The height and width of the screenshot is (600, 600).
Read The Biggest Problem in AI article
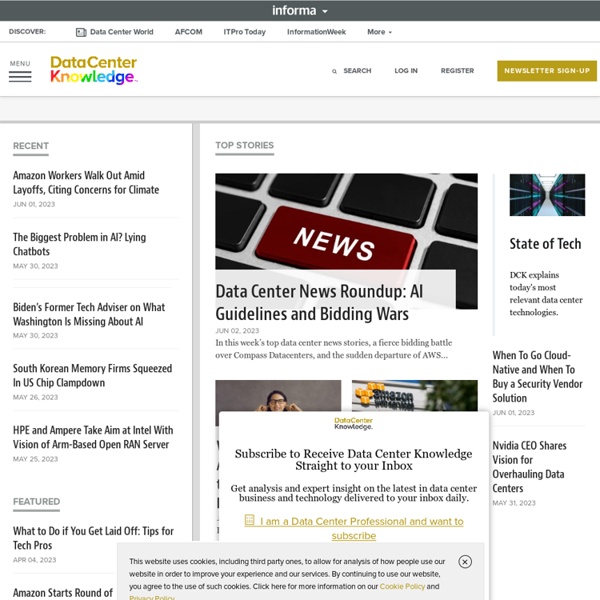[79, 244]
